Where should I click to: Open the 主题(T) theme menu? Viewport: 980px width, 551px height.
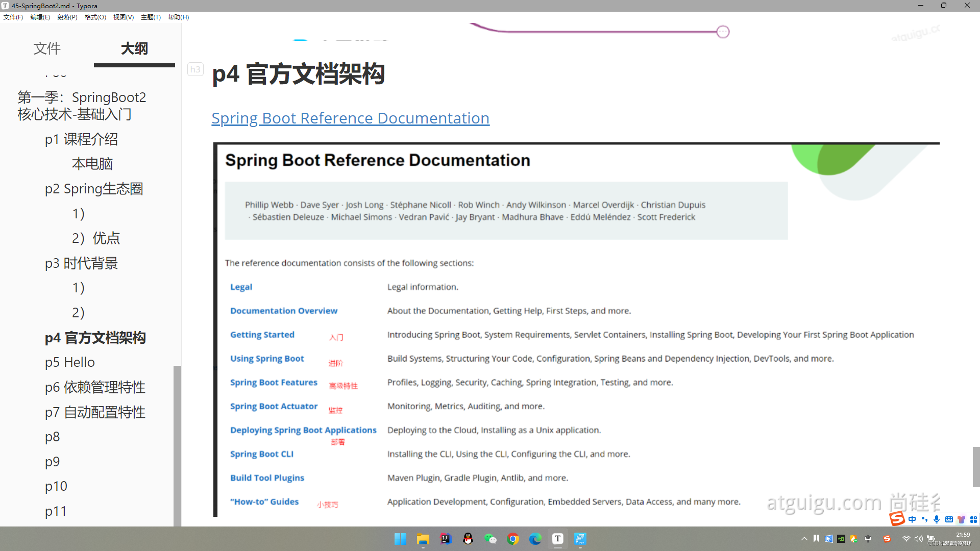(x=151, y=17)
